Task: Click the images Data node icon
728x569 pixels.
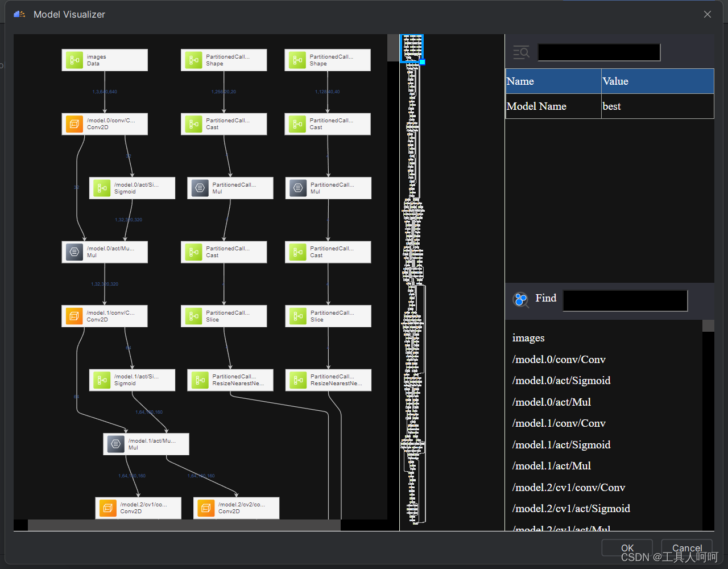Action: coord(75,60)
